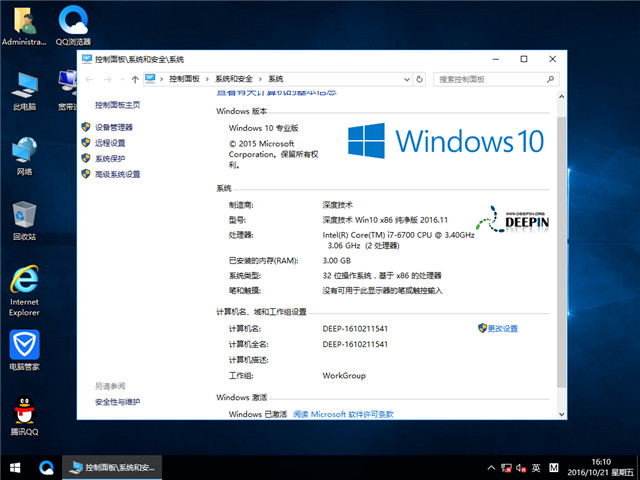Open the 宽带连接 desktop shortcut

[67, 91]
